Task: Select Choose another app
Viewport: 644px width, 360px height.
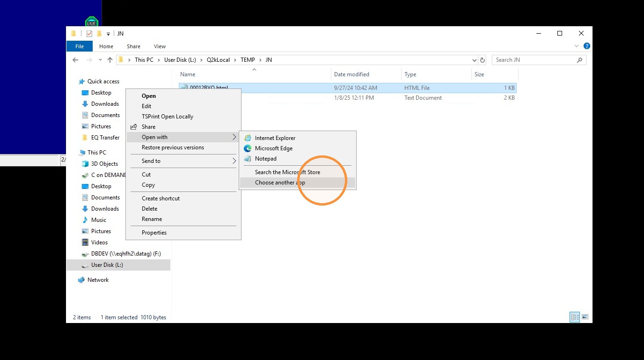Action: (298, 183)
